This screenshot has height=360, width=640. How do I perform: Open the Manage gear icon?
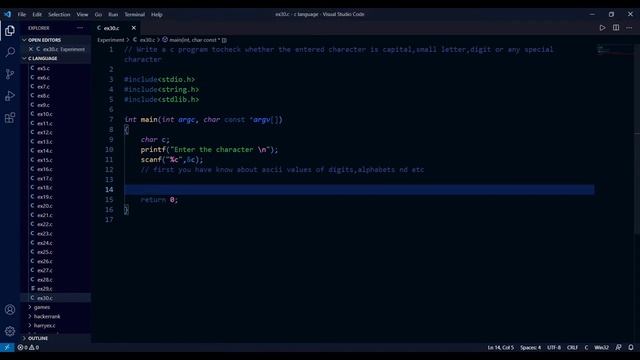(x=10, y=331)
